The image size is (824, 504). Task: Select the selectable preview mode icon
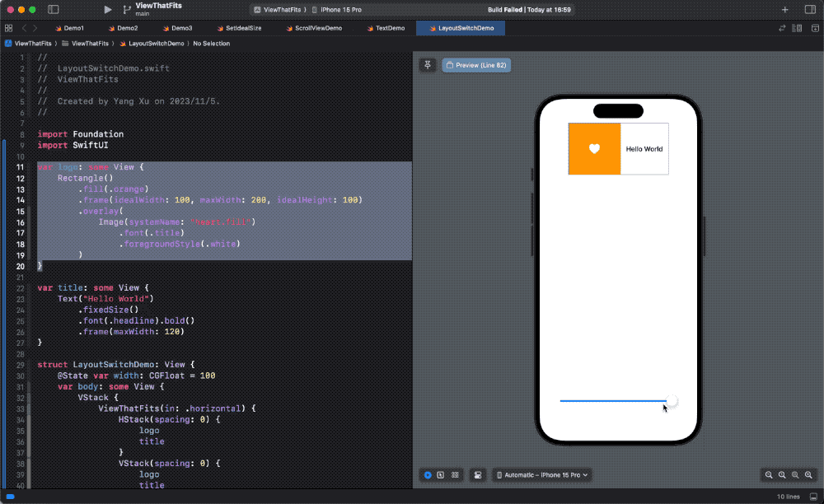(440, 475)
